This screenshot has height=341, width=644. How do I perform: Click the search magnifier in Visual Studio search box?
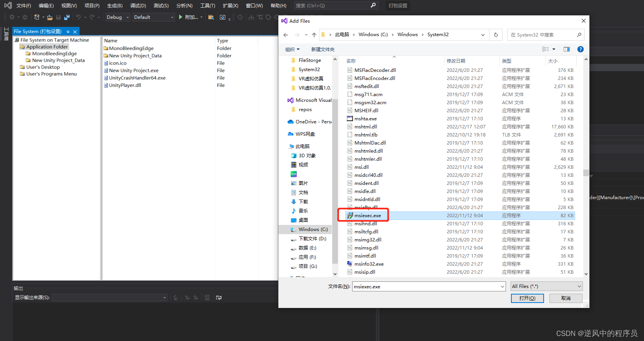click(x=373, y=5)
